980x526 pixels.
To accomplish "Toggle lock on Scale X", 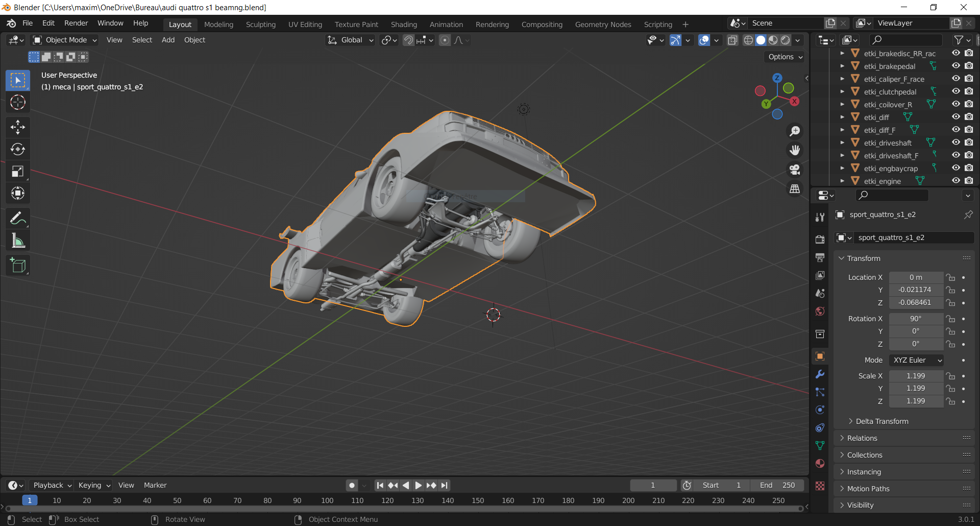I will tap(950, 376).
